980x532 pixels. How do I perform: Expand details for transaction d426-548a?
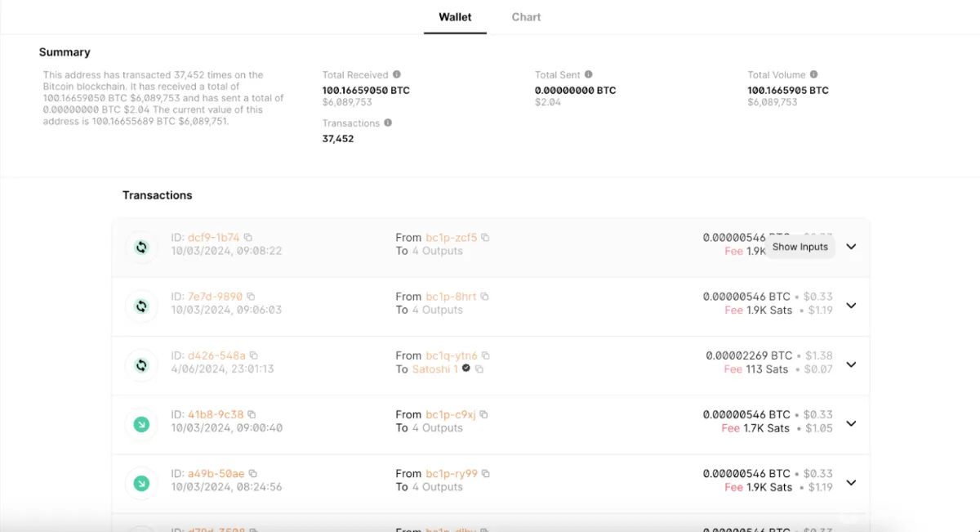point(851,364)
